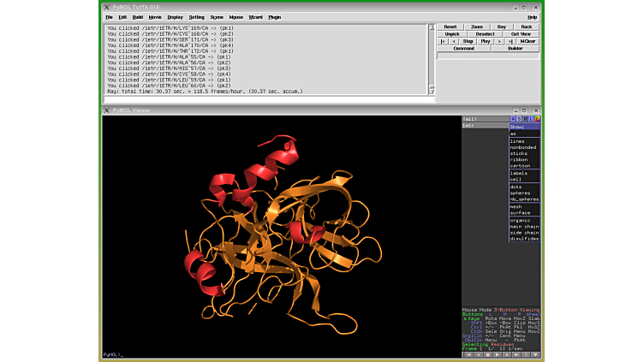Choose cartoon from the Show menu
This screenshot has width=644, height=362.
coord(521,166)
